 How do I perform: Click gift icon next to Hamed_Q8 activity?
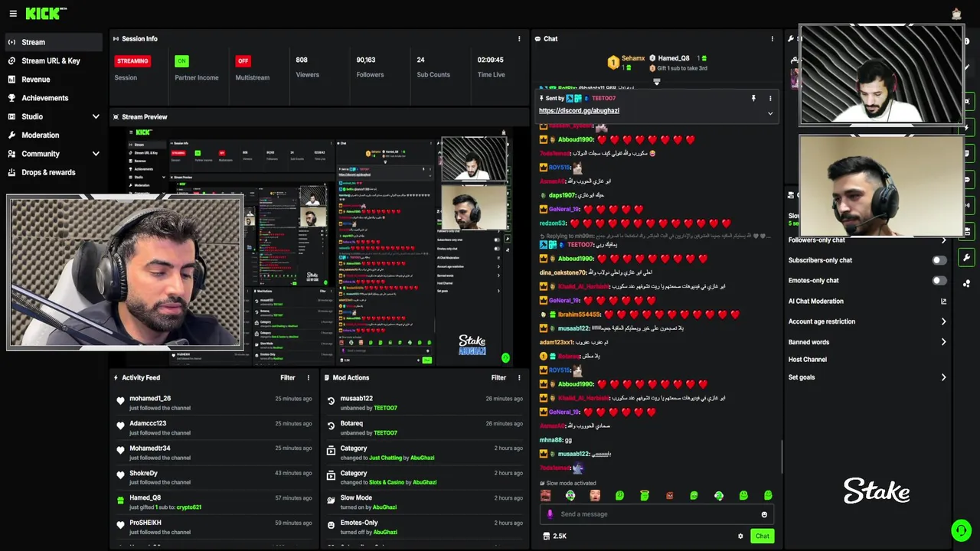tap(120, 500)
